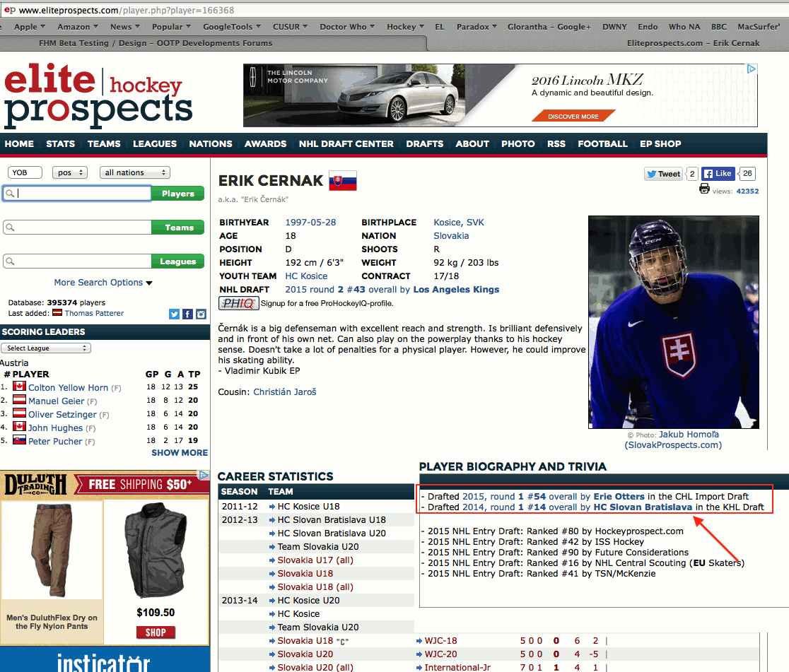The image size is (789, 672).
Task: Click the green Leagues search button
Action: click(x=177, y=261)
